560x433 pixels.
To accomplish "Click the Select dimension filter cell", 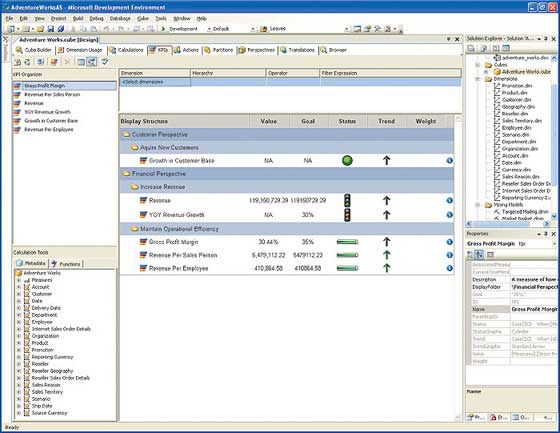I will click(155, 82).
